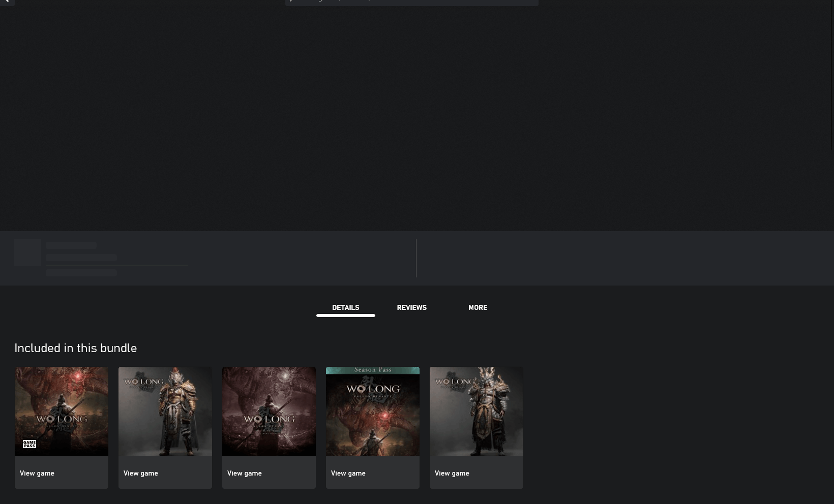Focus the search field at the top

(x=411, y=2)
